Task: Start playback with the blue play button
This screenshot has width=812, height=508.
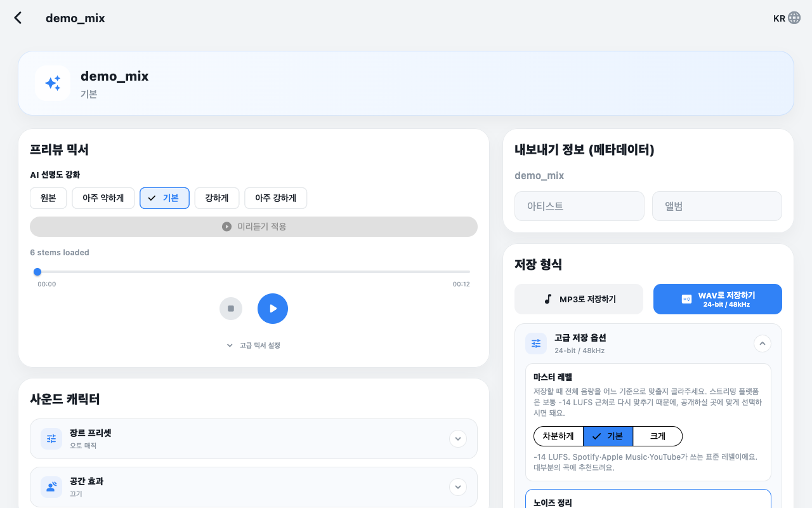Action: [273, 309]
